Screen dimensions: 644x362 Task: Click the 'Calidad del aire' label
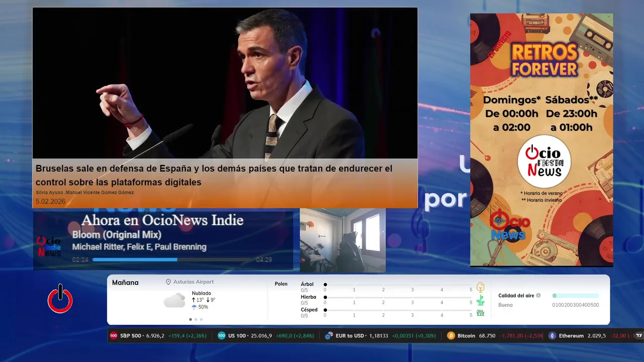[x=516, y=296]
